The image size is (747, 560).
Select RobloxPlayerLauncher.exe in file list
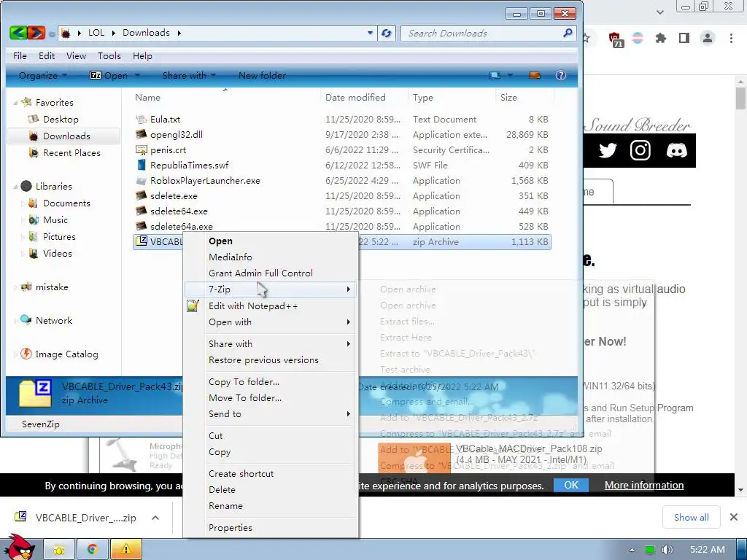(x=205, y=181)
